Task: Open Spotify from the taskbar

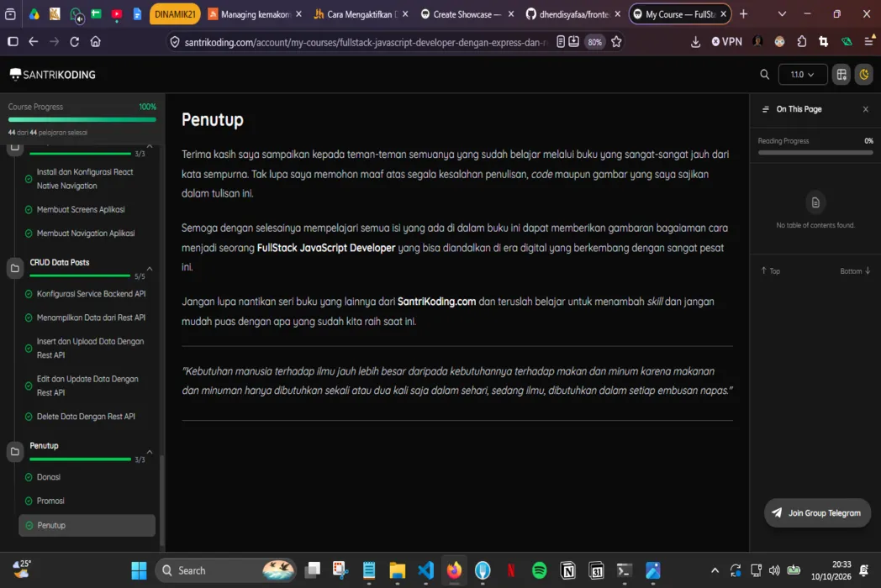Action: click(539, 570)
